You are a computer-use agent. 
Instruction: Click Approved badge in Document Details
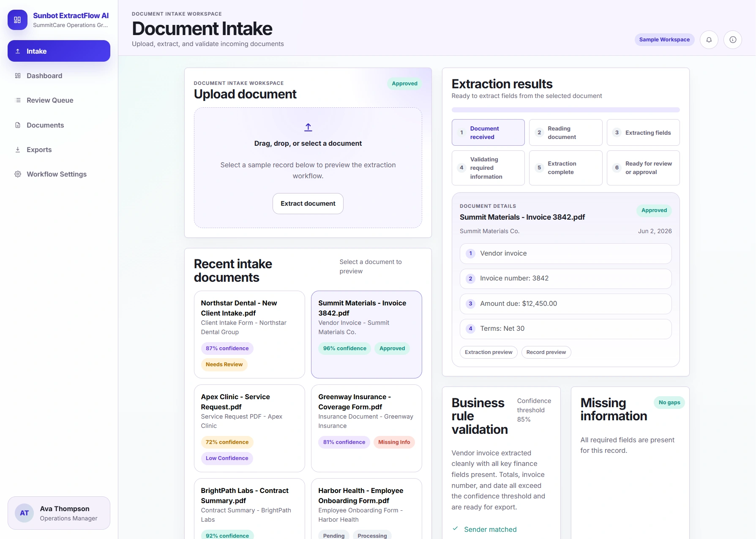[x=654, y=210]
